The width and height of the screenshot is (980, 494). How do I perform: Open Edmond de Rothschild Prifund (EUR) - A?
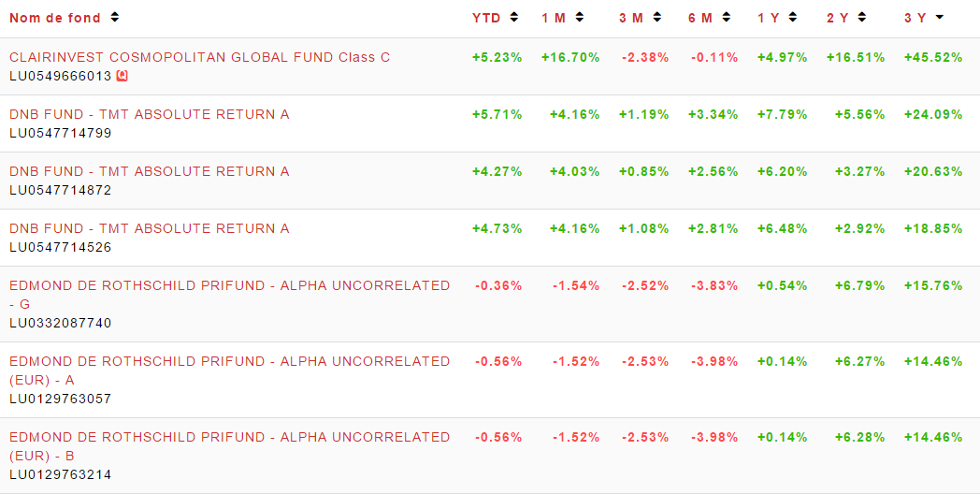click(x=229, y=370)
